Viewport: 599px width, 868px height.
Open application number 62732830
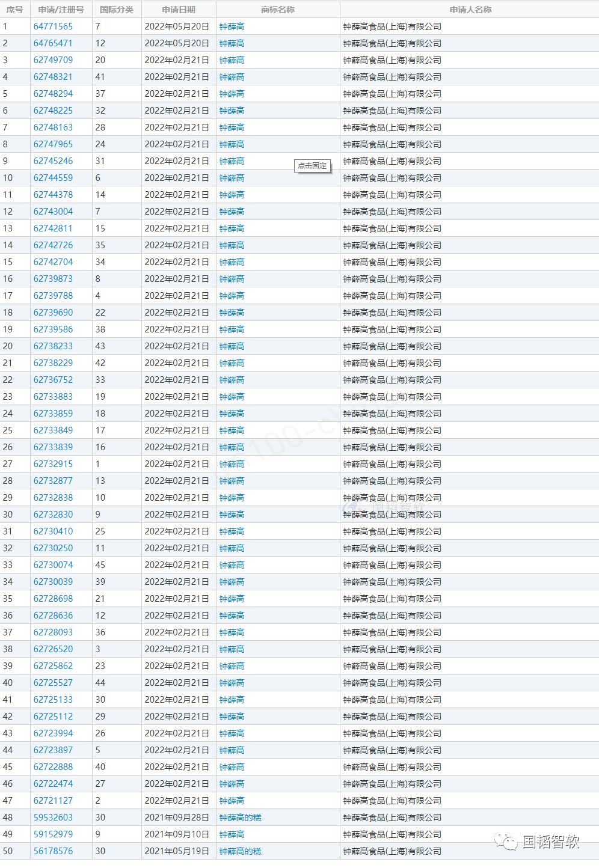tap(53, 515)
